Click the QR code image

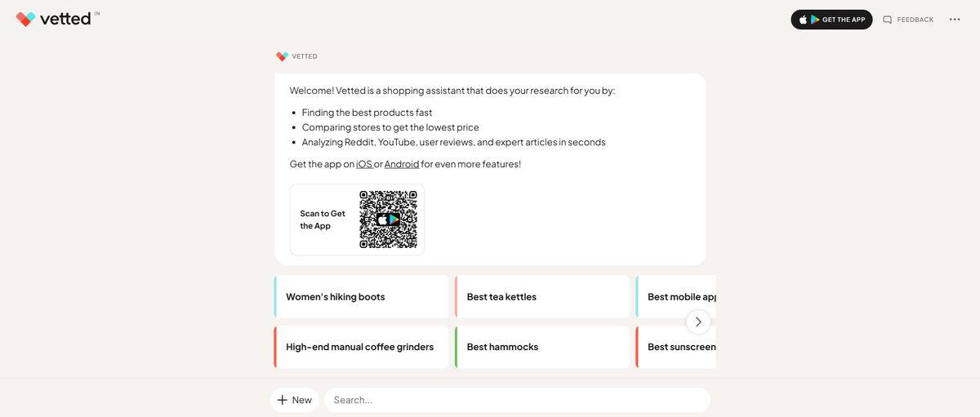pos(388,220)
